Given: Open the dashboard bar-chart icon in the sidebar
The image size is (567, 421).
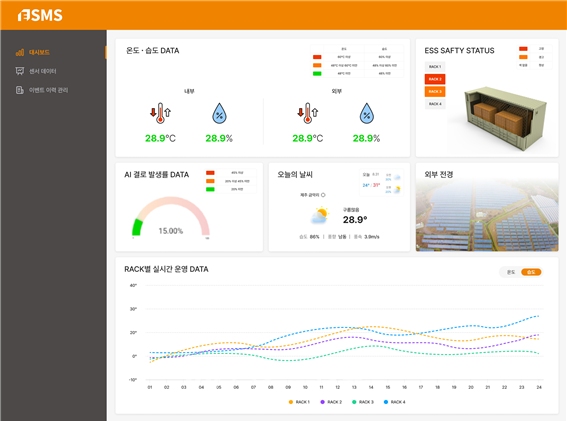Looking at the screenshot, I should click(x=20, y=52).
